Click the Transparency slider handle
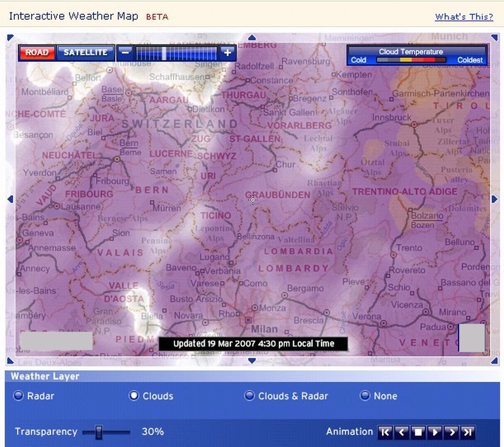Viewport: 504px width, 447px height. (99, 432)
